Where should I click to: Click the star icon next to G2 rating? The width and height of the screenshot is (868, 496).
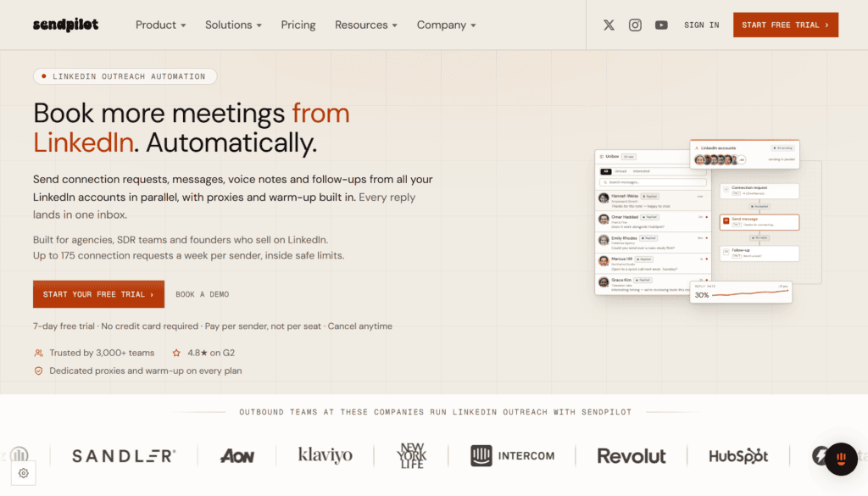tap(176, 354)
